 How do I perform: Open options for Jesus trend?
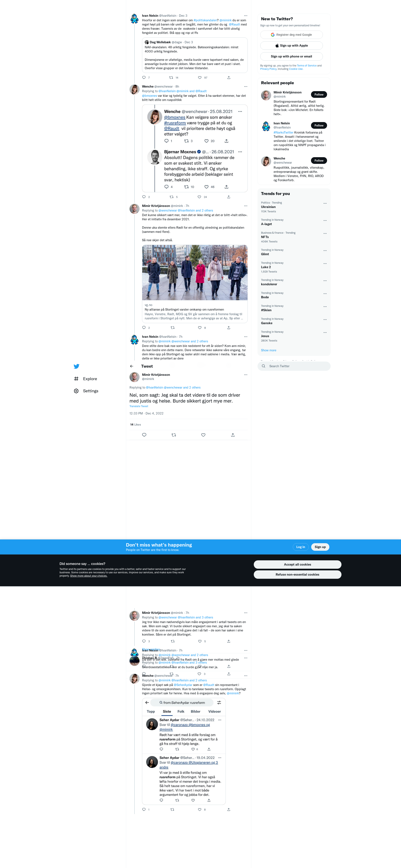coord(325,333)
